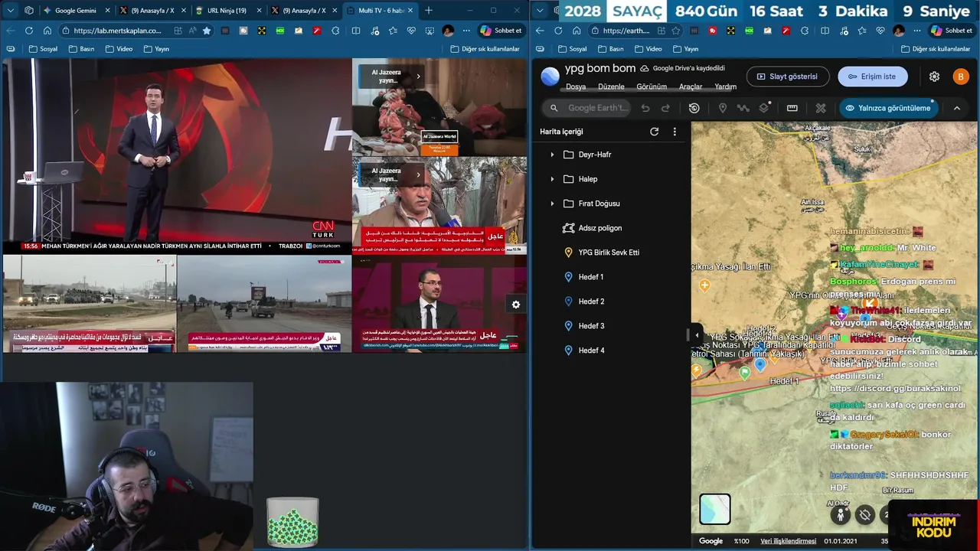This screenshot has width=980, height=551.
Task: Click the favorite star in Multi TV address bar
Action: pyautogui.click(x=206, y=31)
